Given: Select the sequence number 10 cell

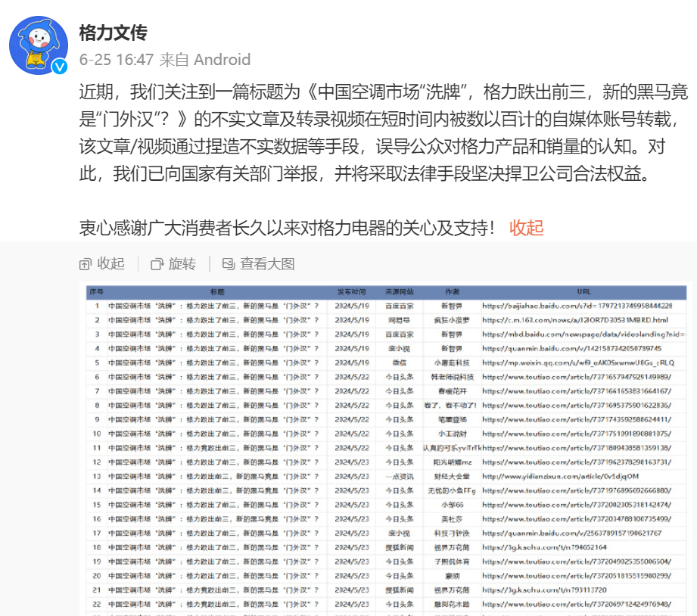Looking at the screenshot, I should pyautogui.click(x=96, y=434).
